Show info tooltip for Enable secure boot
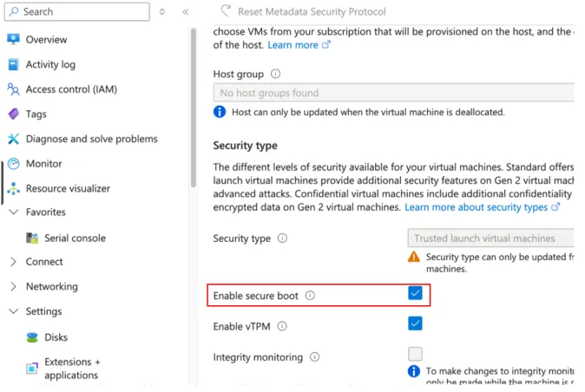Screen dimensions: 585x392 click(x=310, y=296)
